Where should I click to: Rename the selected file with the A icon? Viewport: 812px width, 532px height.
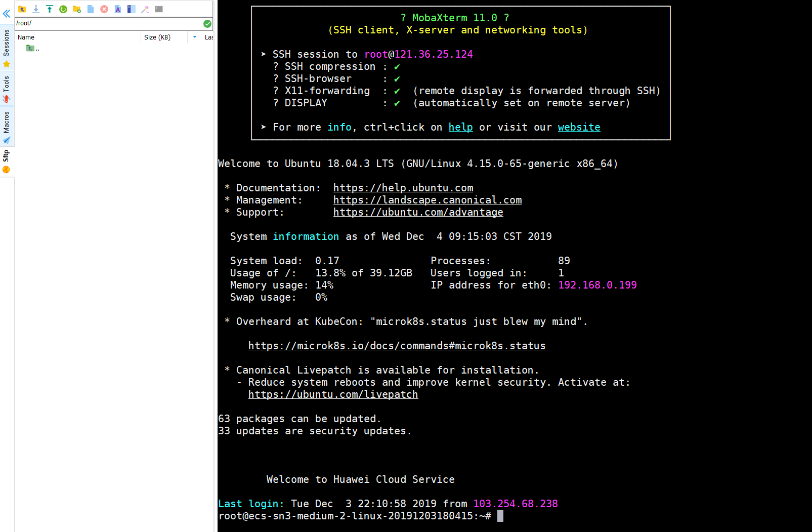point(118,9)
